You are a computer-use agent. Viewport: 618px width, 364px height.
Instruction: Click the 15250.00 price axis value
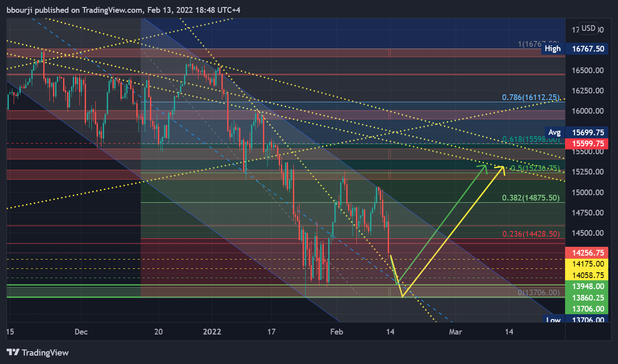pyautogui.click(x=588, y=172)
